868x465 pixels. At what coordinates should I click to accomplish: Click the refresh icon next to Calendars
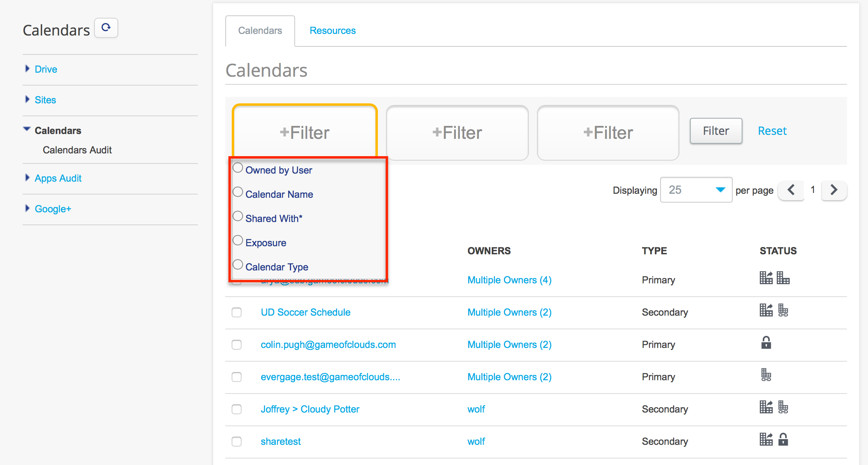click(106, 28)
